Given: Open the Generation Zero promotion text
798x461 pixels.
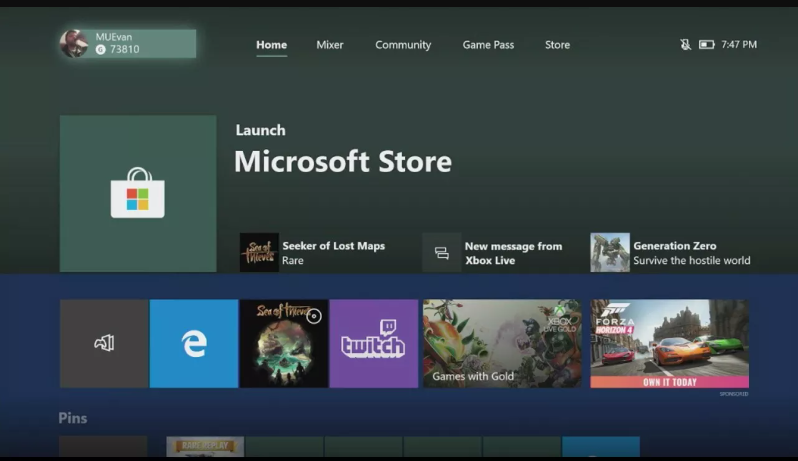Looking at the screenshot, I should [692, 253].
